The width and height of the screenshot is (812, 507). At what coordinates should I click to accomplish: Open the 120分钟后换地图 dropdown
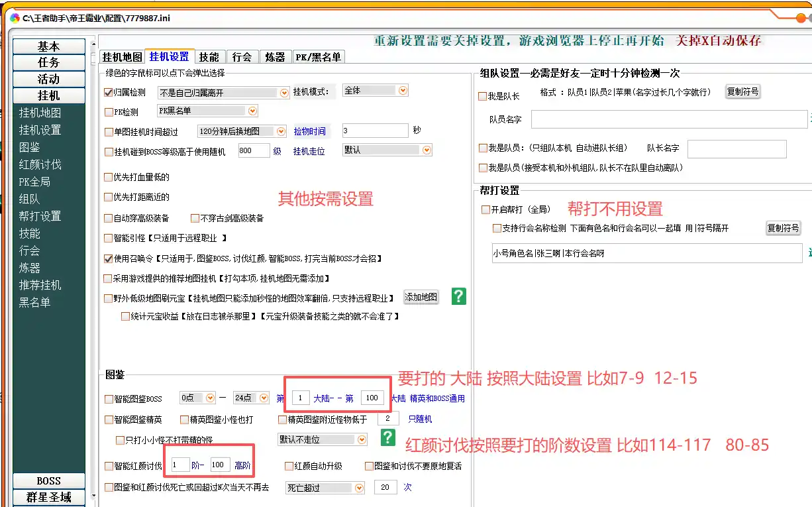pyautogui.click(x=281, y=131)
